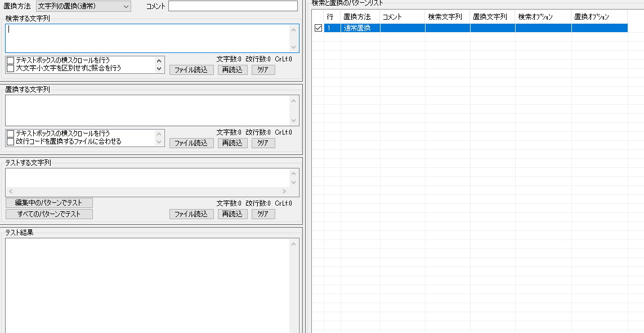Run 編集中のパターンでテスト

click(x=49, y=203)
